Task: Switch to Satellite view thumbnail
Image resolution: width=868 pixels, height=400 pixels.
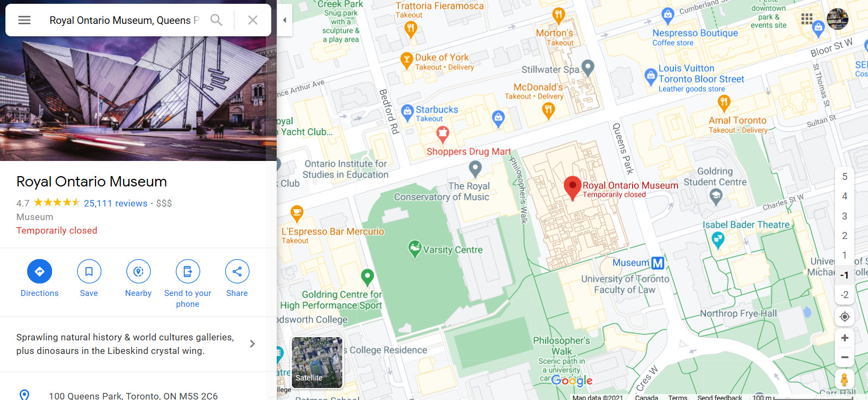Action: 317,362
